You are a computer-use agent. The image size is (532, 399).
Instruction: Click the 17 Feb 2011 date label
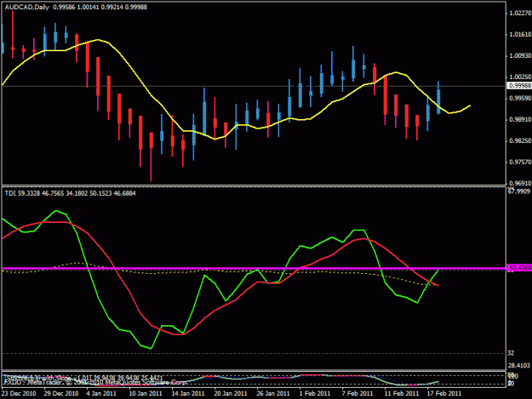tap(444, 394)
